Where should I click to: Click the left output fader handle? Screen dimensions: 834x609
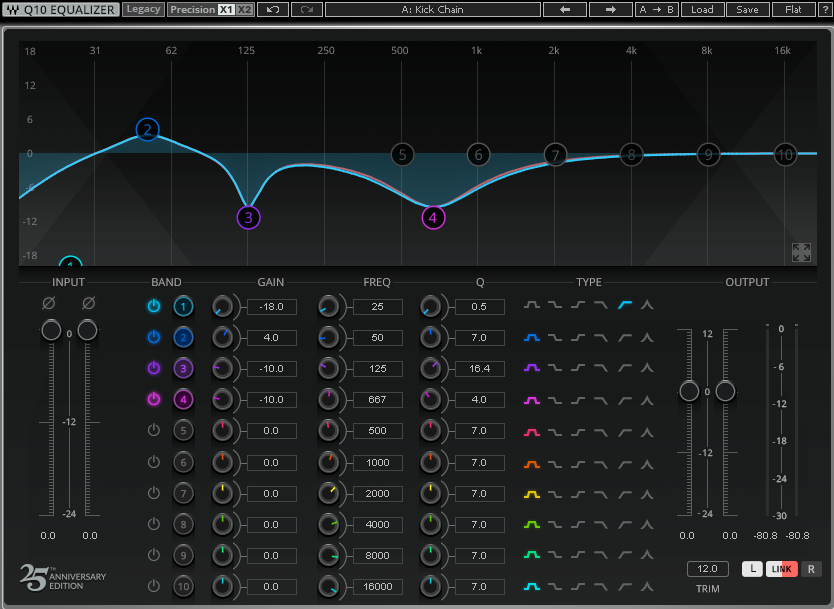689,391
